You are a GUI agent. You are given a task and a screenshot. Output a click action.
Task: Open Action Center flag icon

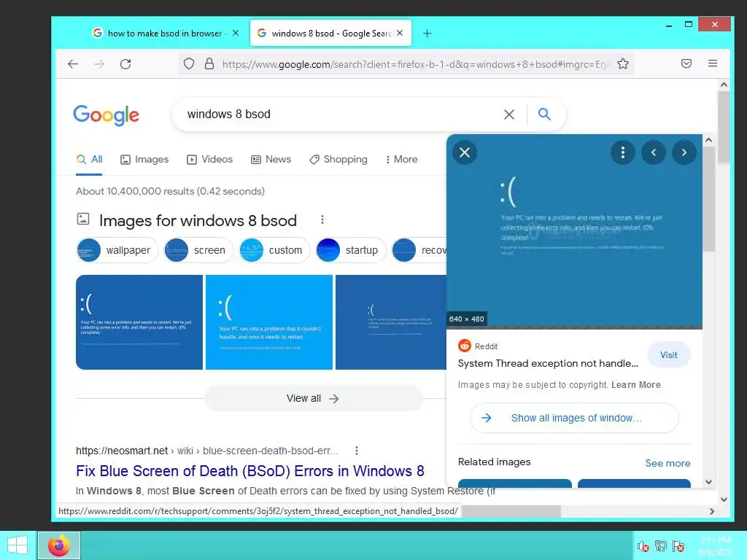[x=678, y=546]
